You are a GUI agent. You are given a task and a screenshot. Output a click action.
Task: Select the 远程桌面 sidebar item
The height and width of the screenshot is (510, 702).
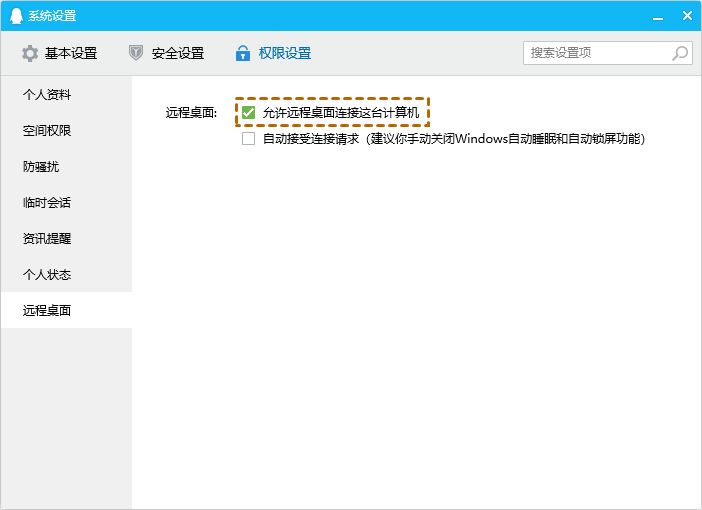pos(47,311)
